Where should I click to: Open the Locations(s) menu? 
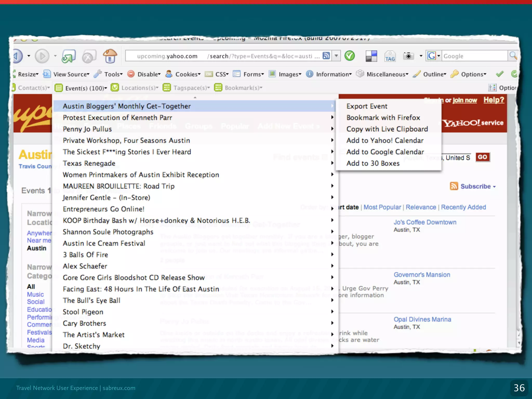[135, 88]
